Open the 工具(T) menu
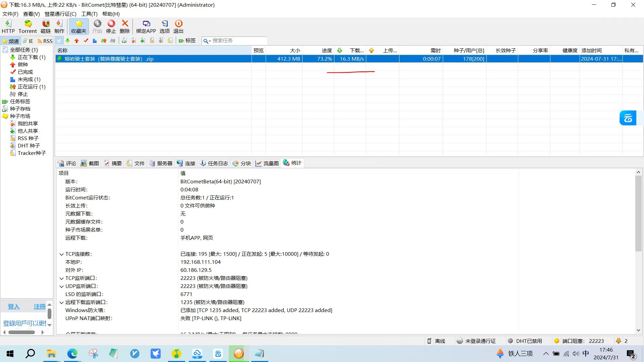 click(x=89, y=14)
